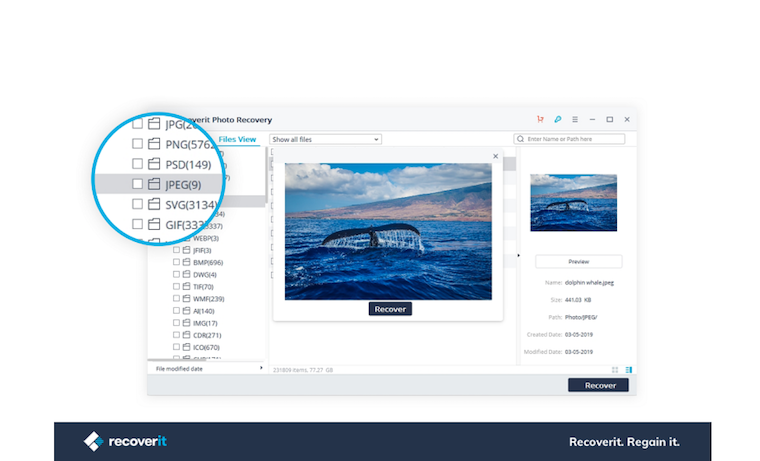Switch to grid thumbnail view
Viewport: 760px width, 461px height.
pyautogui.click(x=615, y=370)
